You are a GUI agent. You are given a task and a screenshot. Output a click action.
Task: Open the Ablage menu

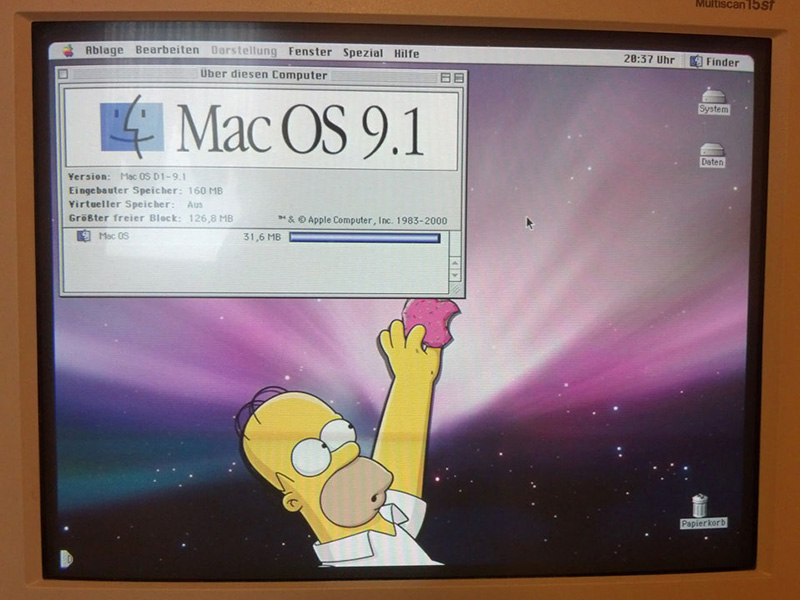tap(104, 50)
